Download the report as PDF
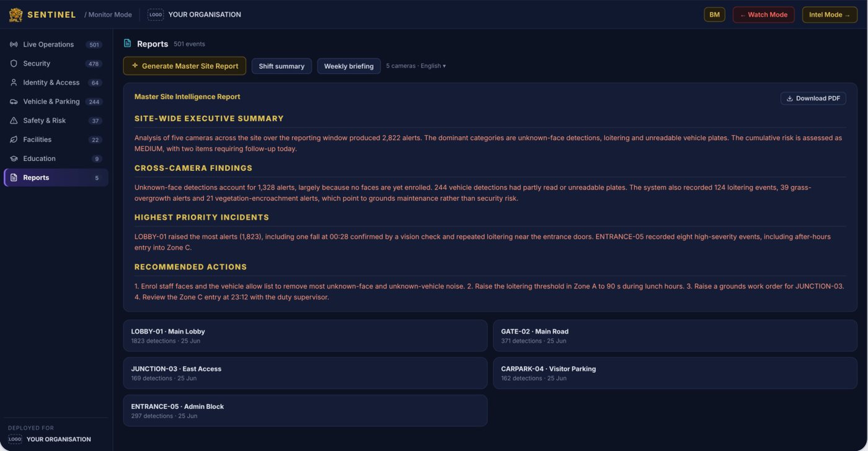The width and height of the screenshot is (868, 451). coord(813,99)
